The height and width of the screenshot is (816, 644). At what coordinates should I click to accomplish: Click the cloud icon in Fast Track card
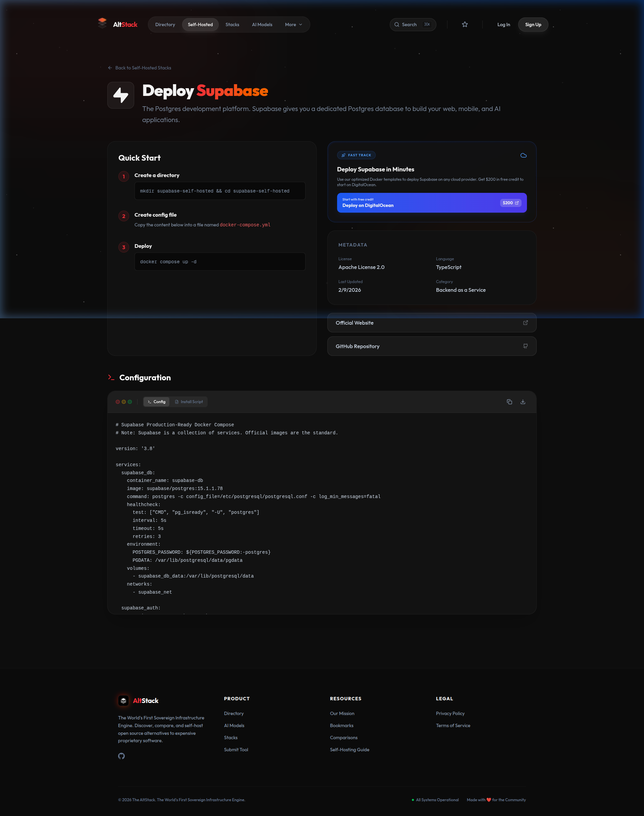tap(523, 155)
